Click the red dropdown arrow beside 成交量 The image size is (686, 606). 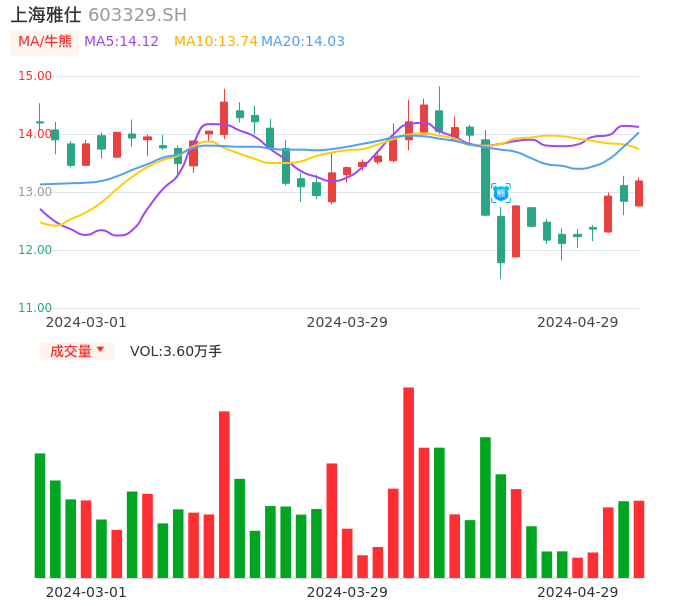point(100,350)
